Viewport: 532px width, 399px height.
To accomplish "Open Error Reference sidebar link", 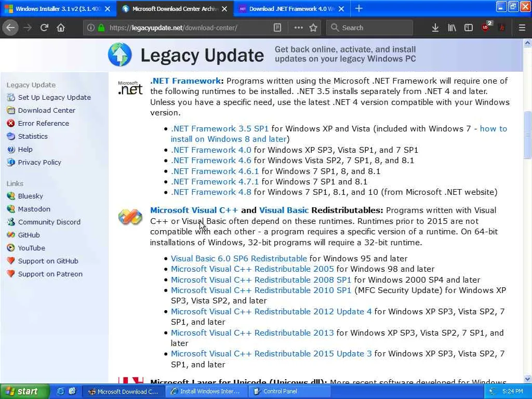I will (44, 123).
